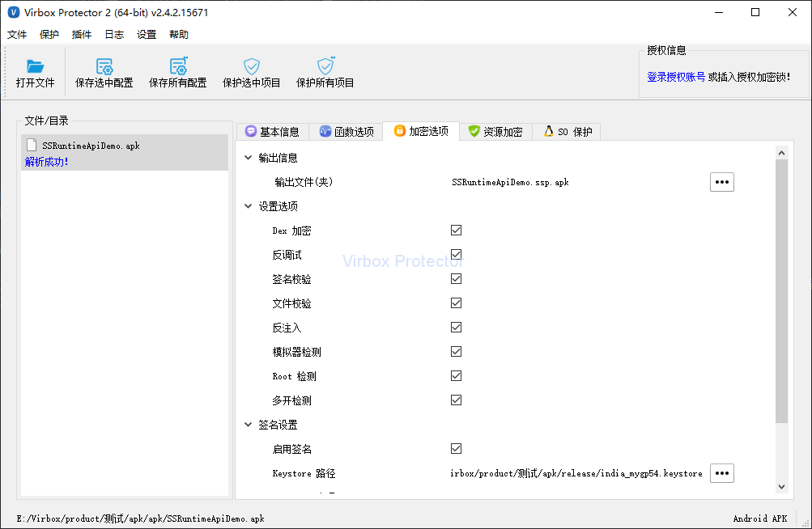Viewport: 812px width, 529px height.
Task: Toggle the 模拟器检测 checkbox
Action: tap(457, 352)
